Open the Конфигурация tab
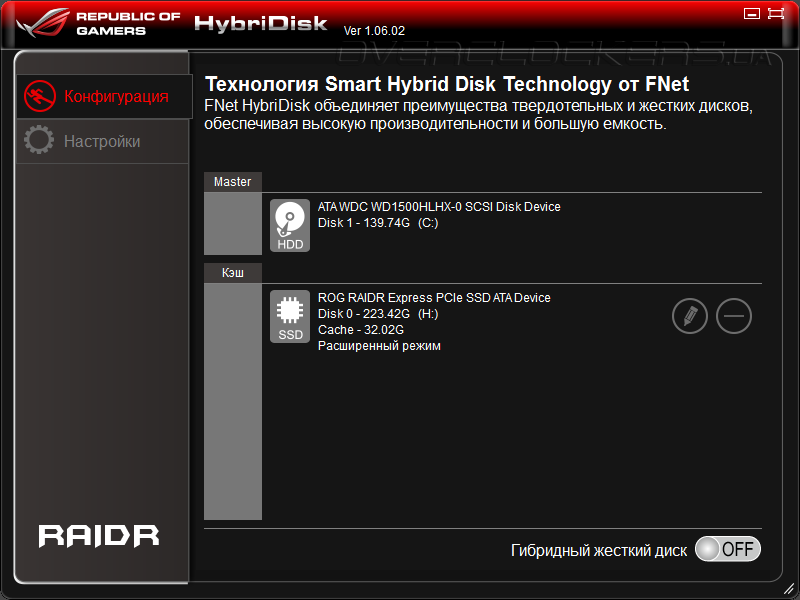The image size is (800, 600). coord(104,96)
